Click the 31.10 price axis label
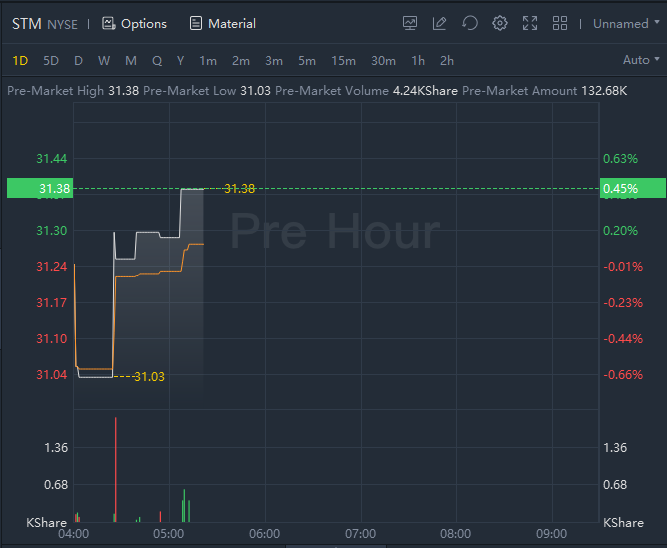 (51, 339)
